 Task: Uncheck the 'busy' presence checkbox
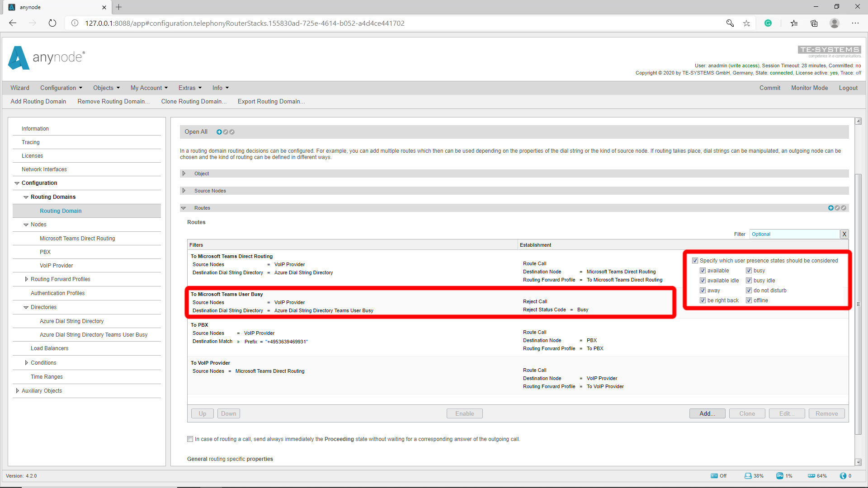[x=749, y=271]
